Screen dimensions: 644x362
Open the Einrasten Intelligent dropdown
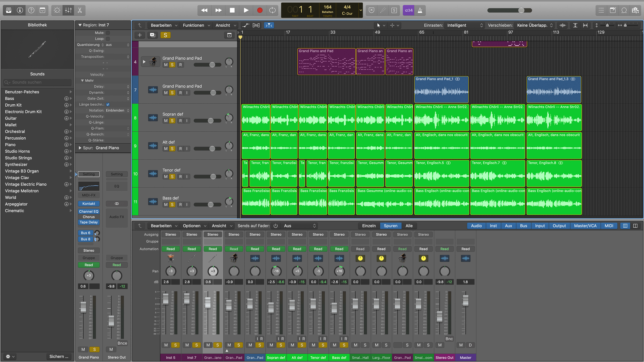(x=465, y=25)
